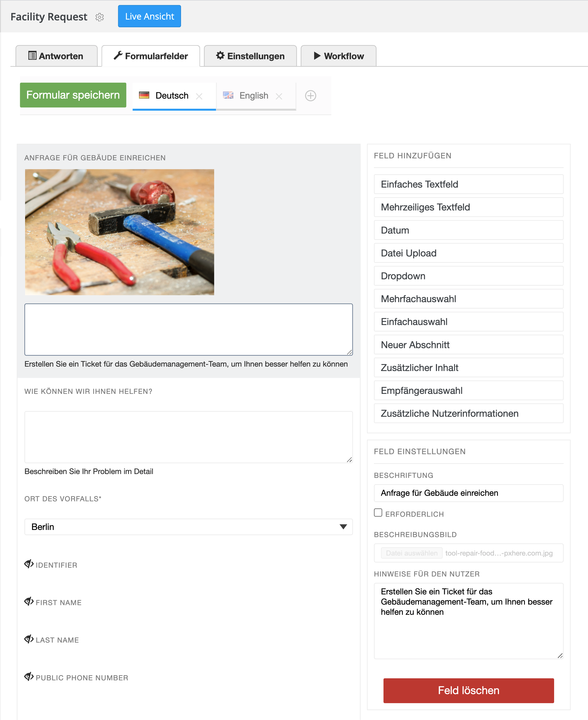
Task: Open the Workflow tab
Action: [338, 56]
